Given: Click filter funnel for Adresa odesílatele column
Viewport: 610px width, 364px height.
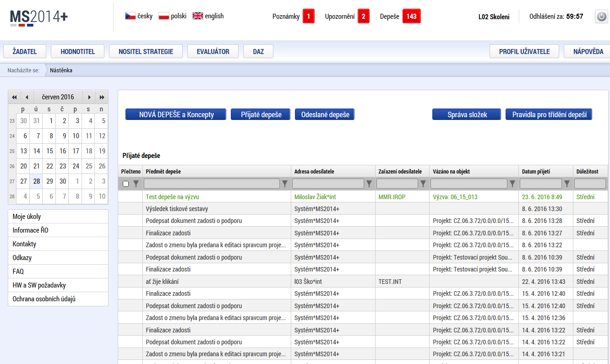Looking at the screenshot, I should [369, 184].
